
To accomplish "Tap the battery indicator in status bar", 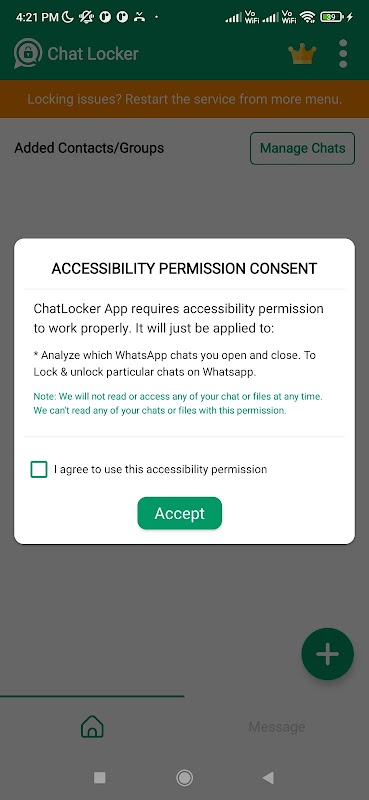I will [x=332, y=17].
